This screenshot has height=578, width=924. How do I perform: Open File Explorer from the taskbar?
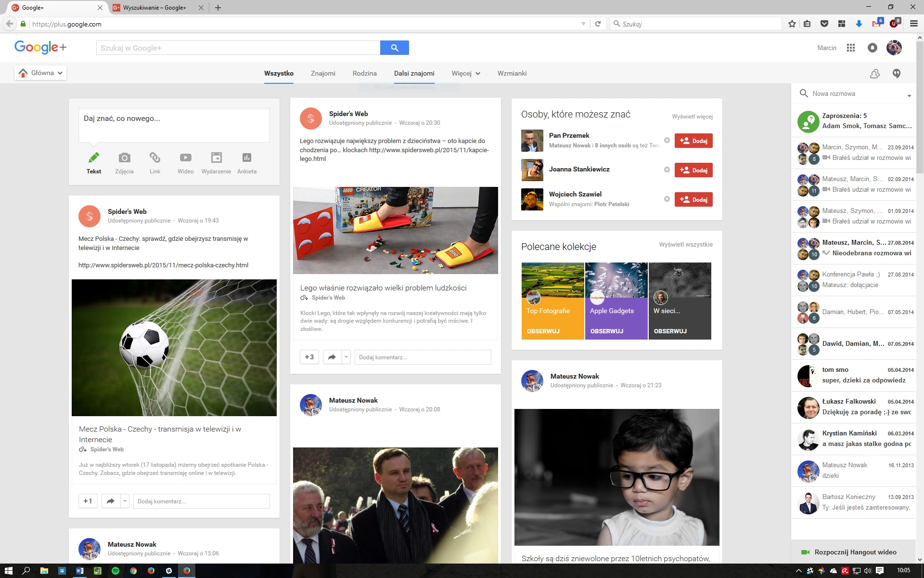point(44,571)
